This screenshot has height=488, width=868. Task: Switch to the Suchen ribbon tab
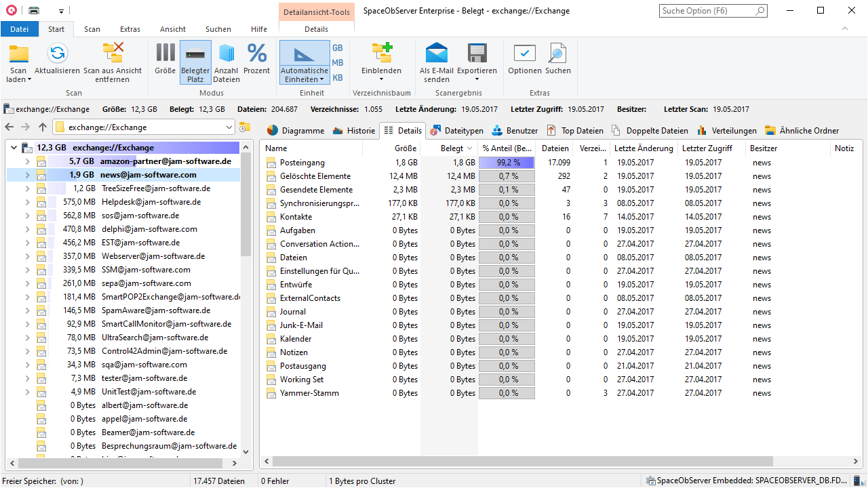pyautogui.click(x=218, y=29)
